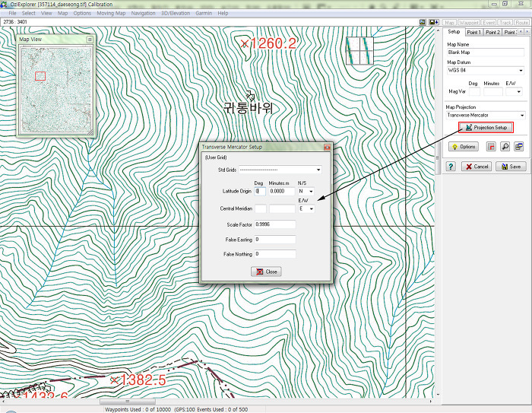Viewport: 532px width, 413px height.
Task: Open the Garmin menu
Action: coord(204,13)
